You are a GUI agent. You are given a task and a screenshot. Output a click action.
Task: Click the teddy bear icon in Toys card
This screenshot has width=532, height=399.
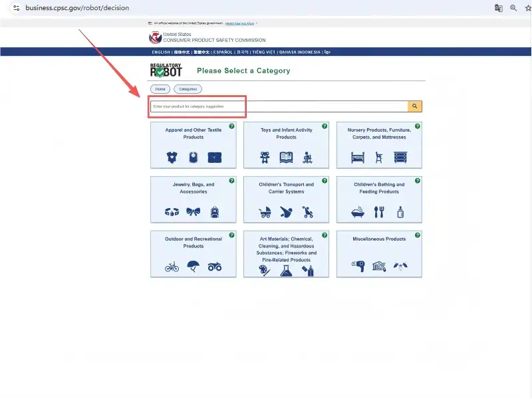point(265,158)
